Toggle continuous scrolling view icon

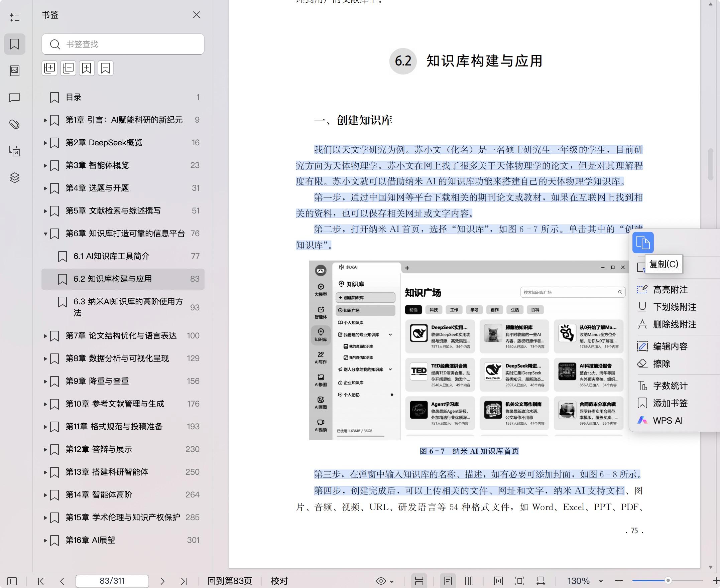419,581
